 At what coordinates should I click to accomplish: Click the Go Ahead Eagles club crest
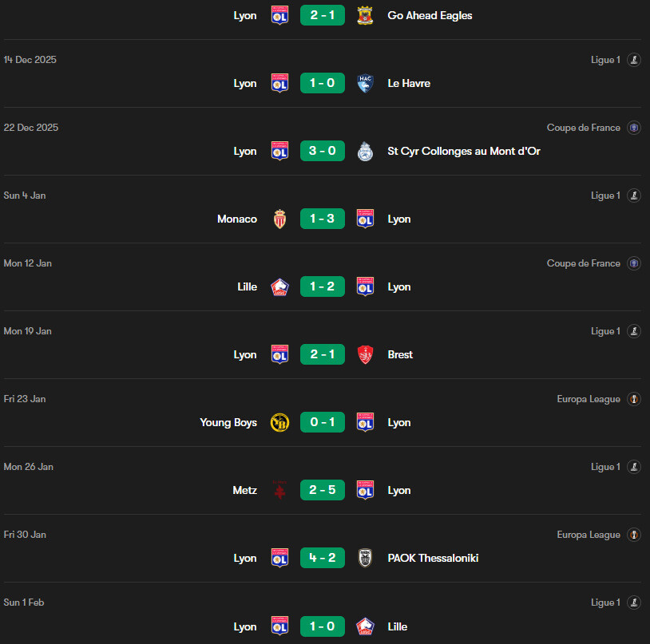point(365,15)
